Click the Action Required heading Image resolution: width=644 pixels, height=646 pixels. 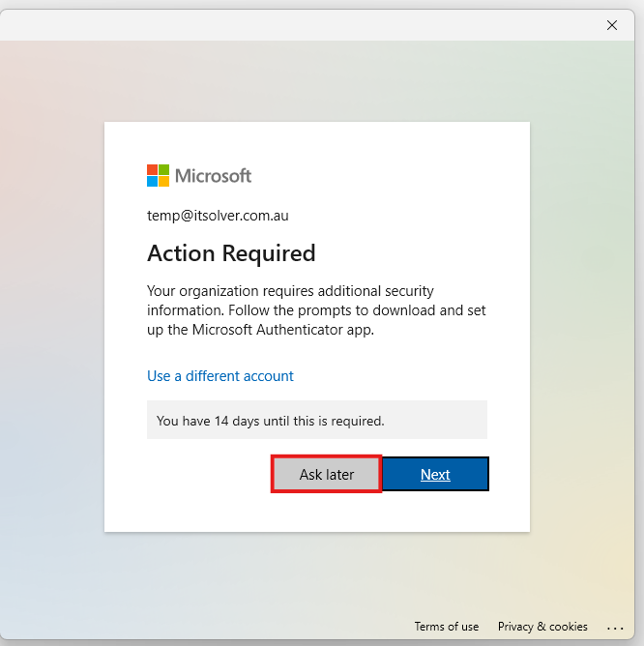pyautogui.click(x=231, y=253)
